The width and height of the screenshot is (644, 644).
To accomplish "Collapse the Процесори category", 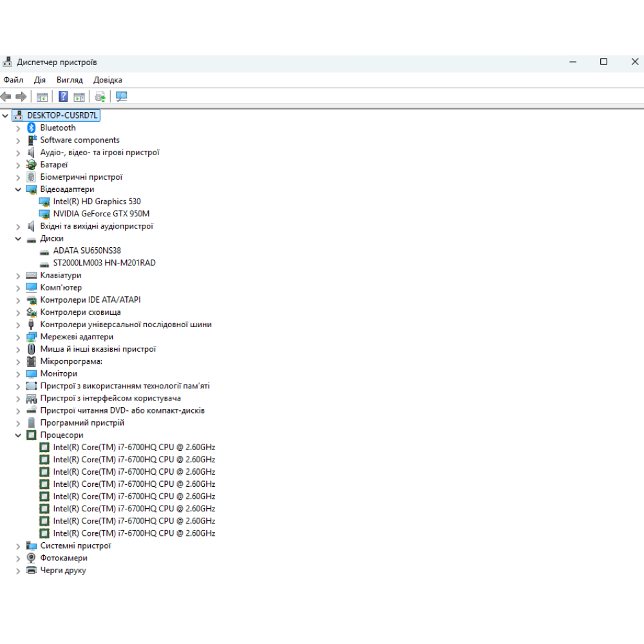I will 18,435.
